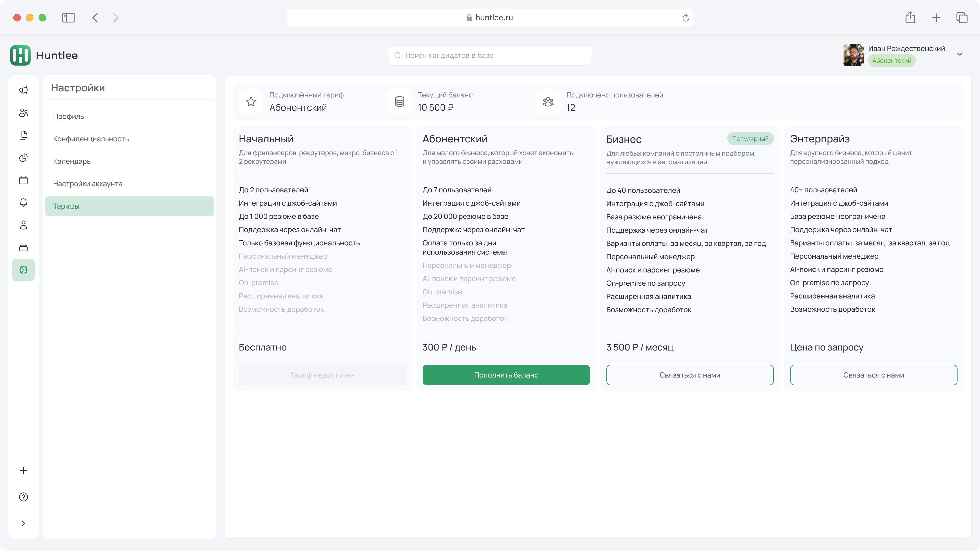Open the megaphone vacancies icon in sidebar
The height and width of the screenshot is (551, 980).
point(23,90)
